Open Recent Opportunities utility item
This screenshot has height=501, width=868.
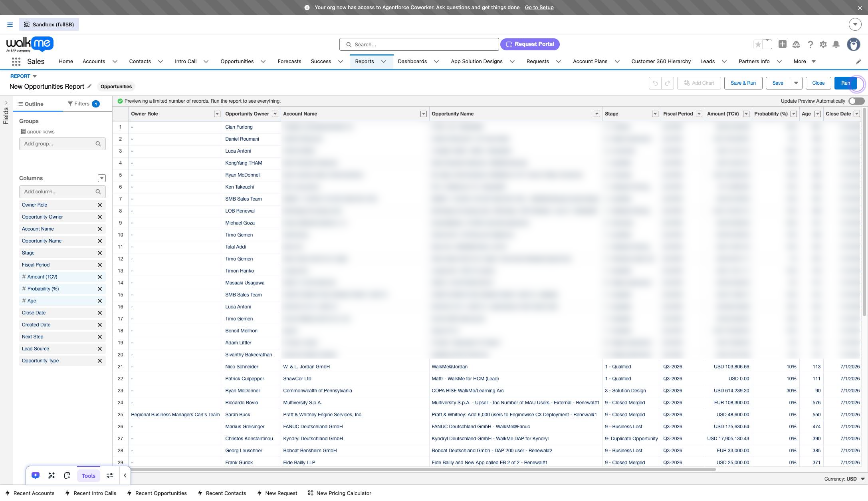157,493
